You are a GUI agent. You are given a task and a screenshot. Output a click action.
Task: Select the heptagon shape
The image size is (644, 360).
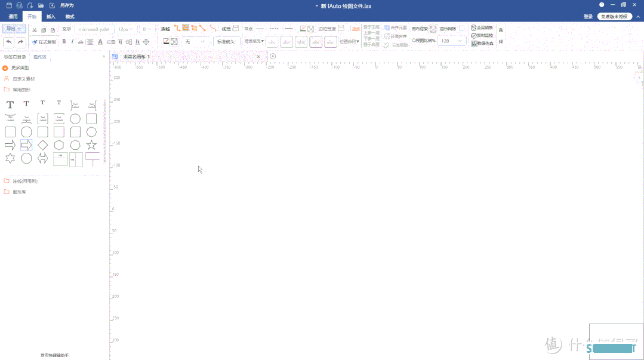pyautogui.click(x=75, y=145)
